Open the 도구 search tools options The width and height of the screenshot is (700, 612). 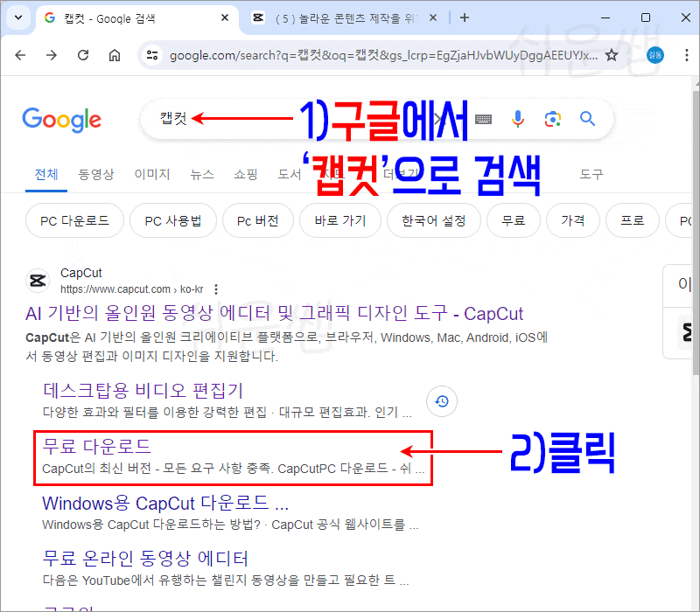coord(591,174)
